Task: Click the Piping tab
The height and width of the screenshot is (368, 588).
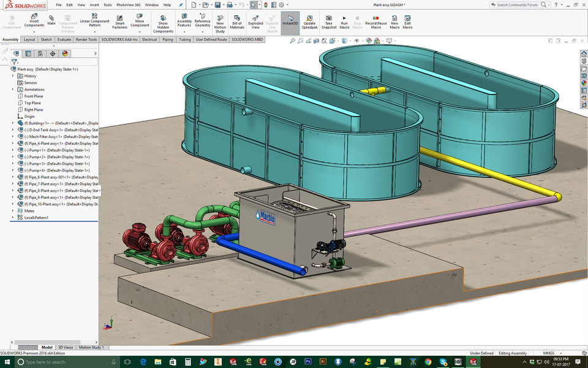Action: [x=167, y=39]
